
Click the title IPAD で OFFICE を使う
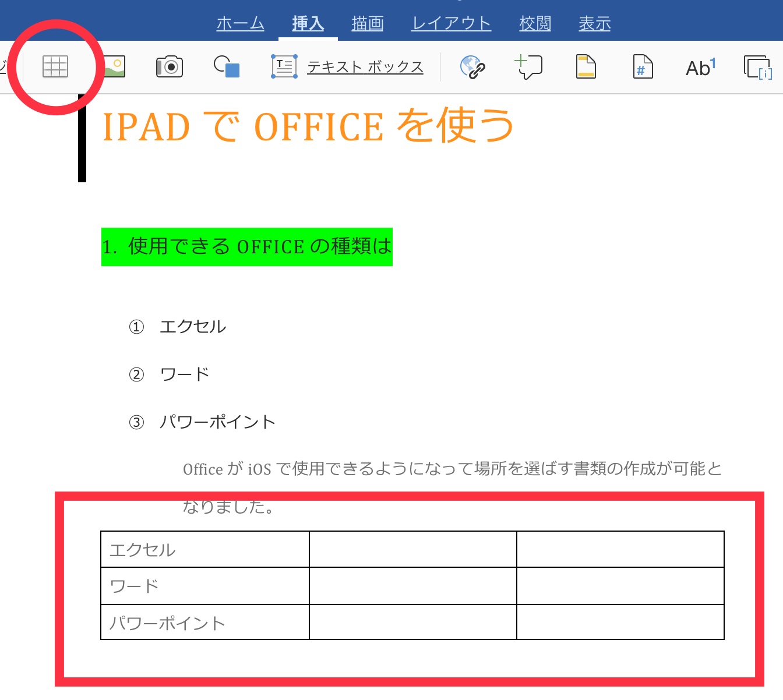pos(308,126)
